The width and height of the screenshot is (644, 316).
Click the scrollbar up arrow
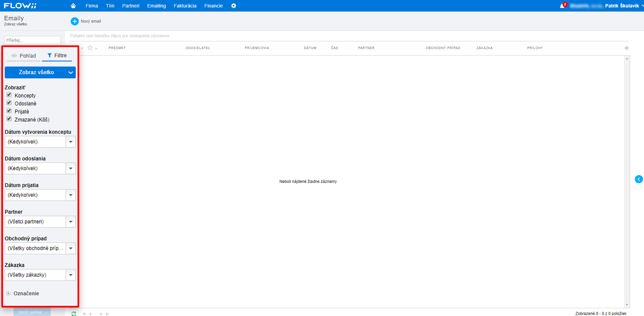coord(627,59)
